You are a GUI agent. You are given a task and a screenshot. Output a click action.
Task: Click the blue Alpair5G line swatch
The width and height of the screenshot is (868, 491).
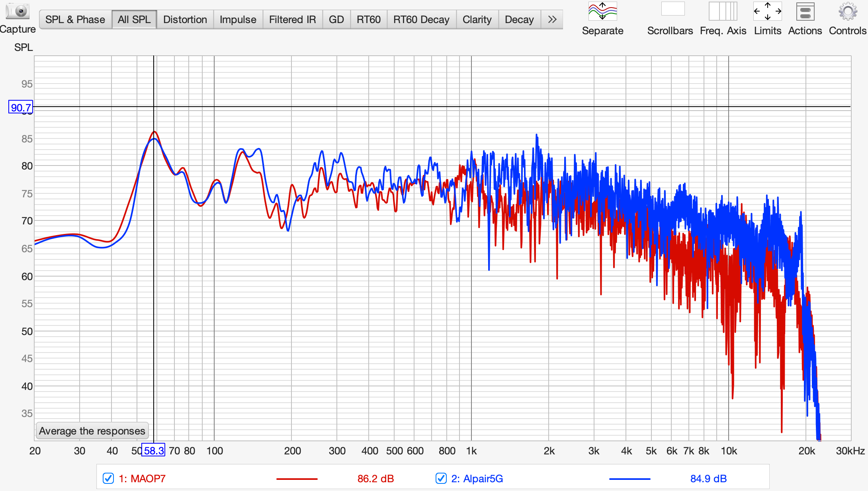[x=629, y=479]
